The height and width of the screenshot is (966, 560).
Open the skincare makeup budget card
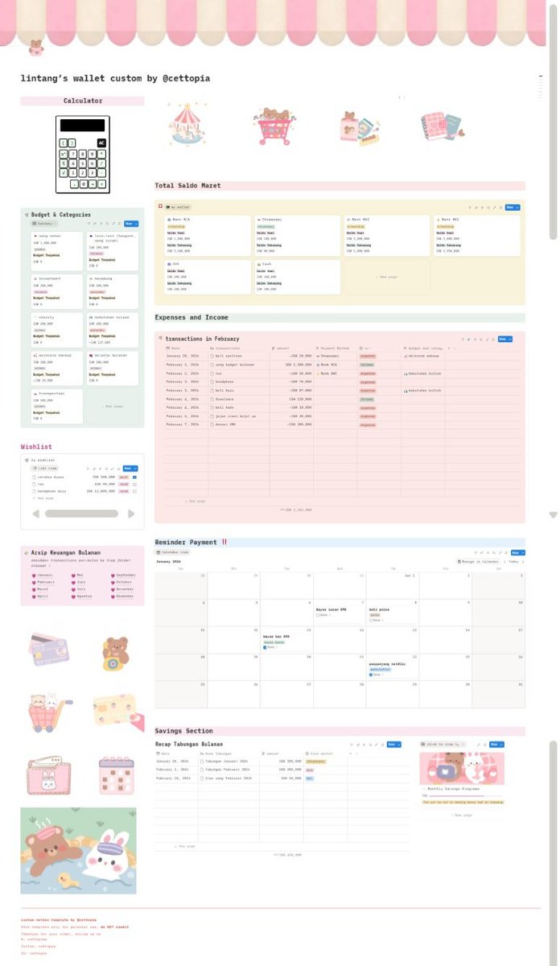coord(57,368)
